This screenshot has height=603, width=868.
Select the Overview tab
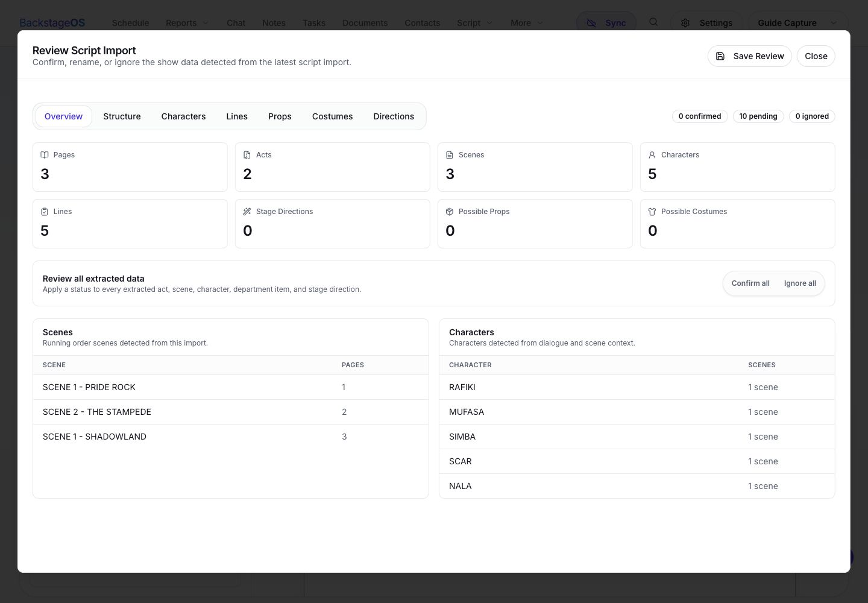point(63,116)
